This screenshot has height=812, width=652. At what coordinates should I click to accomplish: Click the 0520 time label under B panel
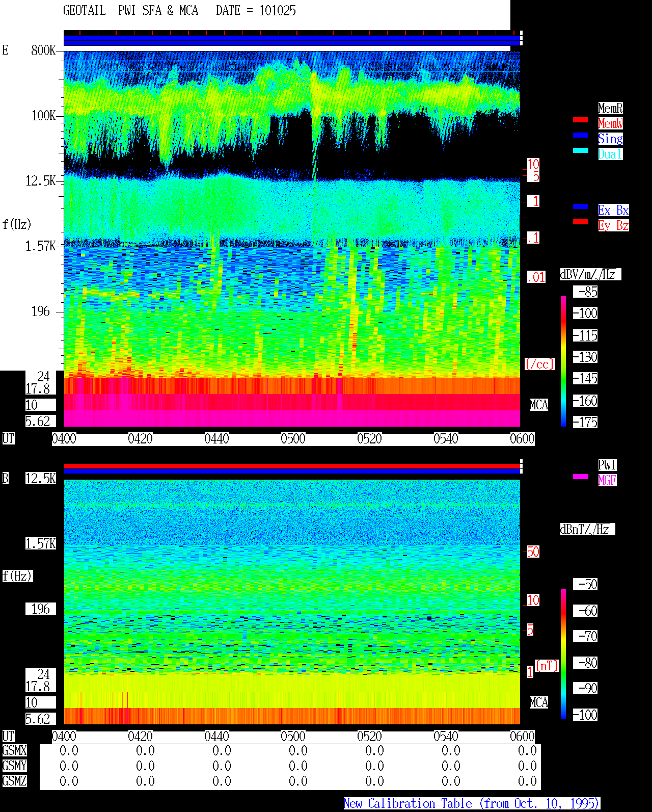(x=369, y=736)
